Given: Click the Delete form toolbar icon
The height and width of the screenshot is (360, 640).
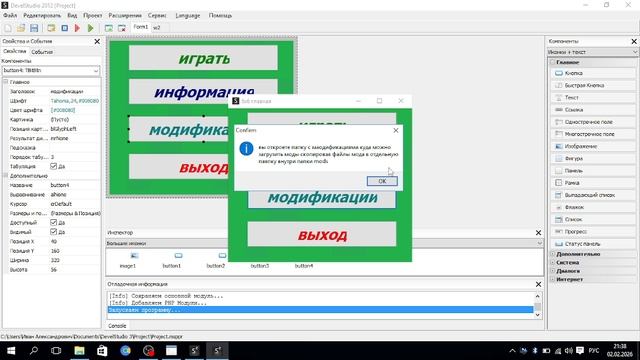Looking at the screenshot, I should tap(122, 28).
